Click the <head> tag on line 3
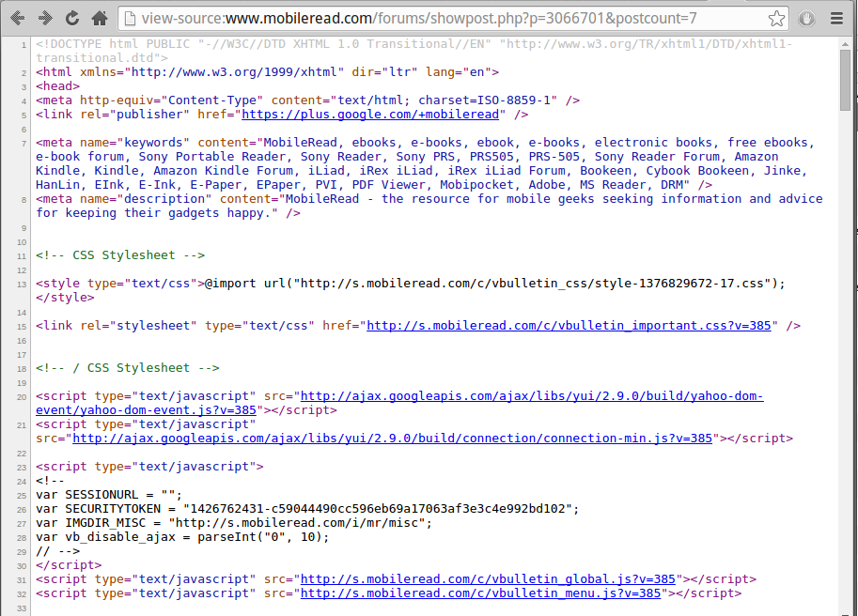Screen dimensions: 858x616 [57, 85]
